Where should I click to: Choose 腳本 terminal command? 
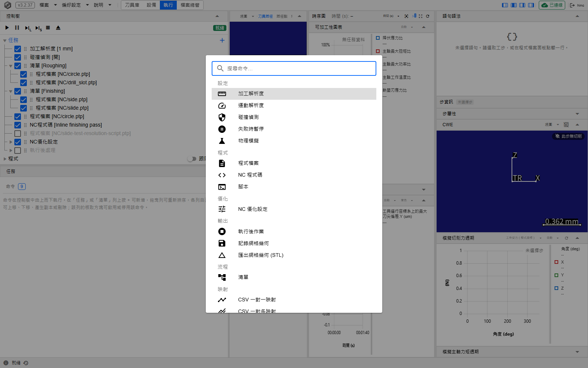pos(294,187)
